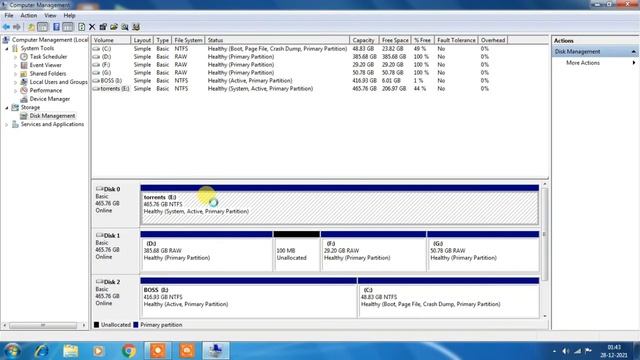640x360 pixels.
Task: Expand the Task Scheduler node
Action: coord(16,57)
